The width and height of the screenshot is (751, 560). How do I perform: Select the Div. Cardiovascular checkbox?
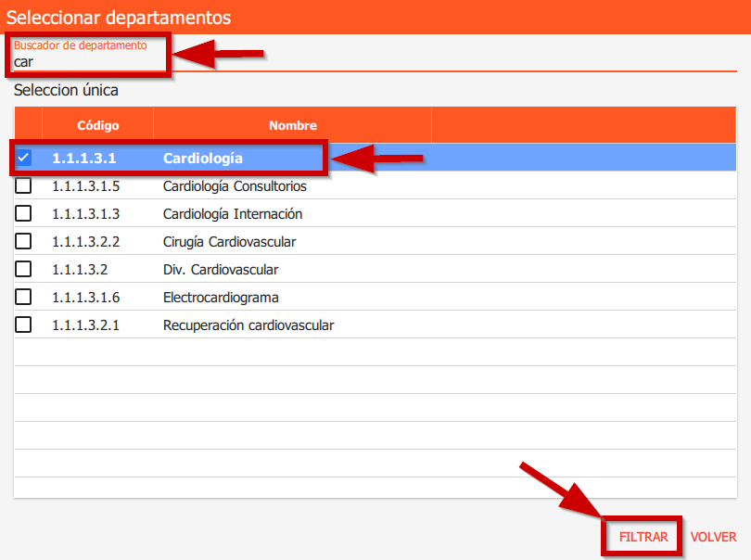(x=24, y=270)
